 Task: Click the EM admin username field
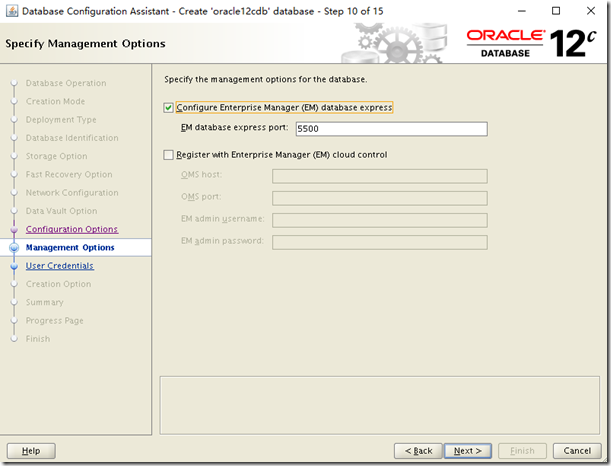coord(380,220)
